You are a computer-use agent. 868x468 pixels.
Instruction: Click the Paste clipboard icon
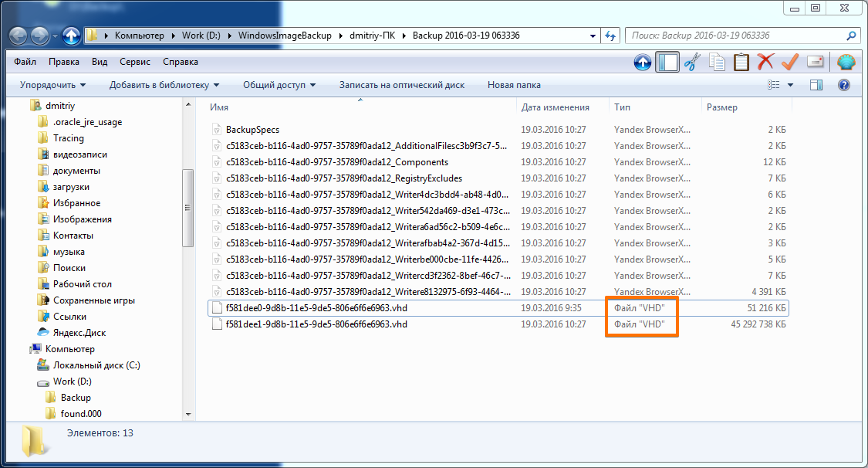click(741, 62)
